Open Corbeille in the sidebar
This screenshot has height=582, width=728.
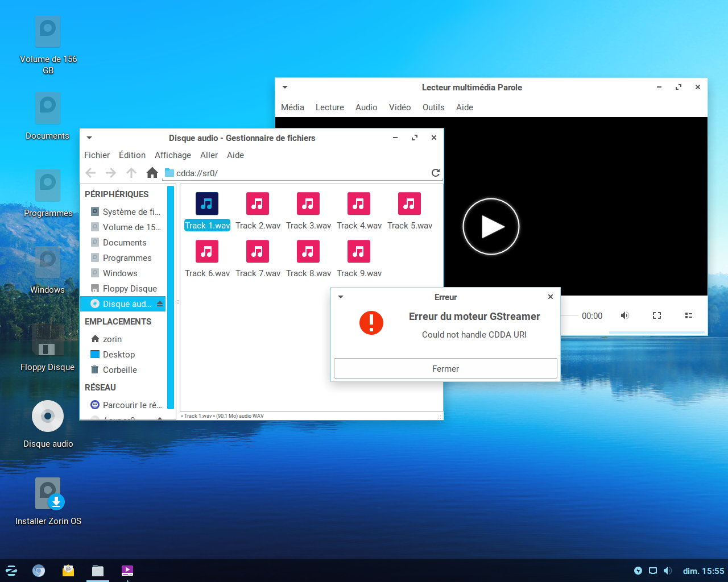(119, 370)
